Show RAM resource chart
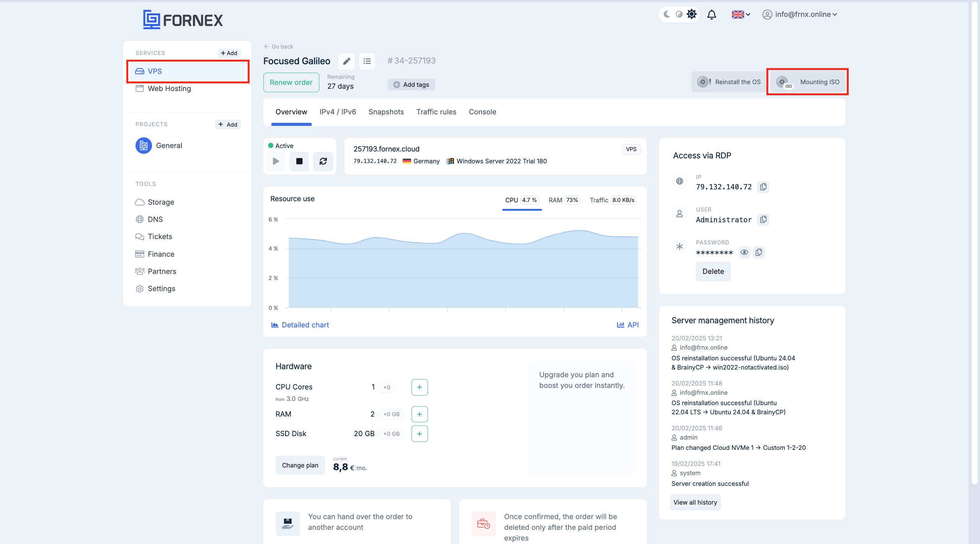The image size is (980, 544). click(x=564, y=200)
